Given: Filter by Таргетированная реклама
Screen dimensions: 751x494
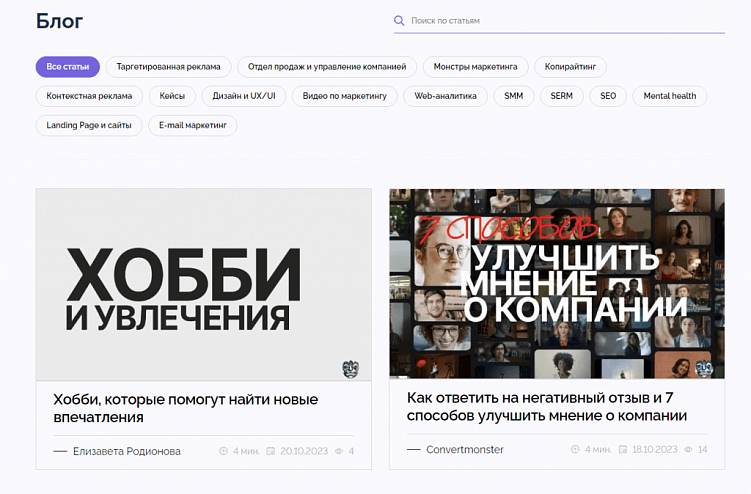Looking at the screenshot, I should (x=169, y=67).
